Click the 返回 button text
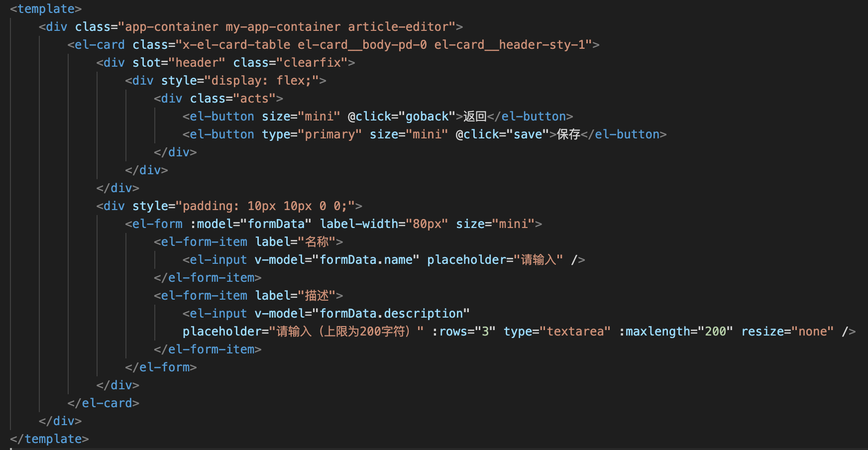Image resolution: width=868 pixels, height=450 pixels. point(475,116)
